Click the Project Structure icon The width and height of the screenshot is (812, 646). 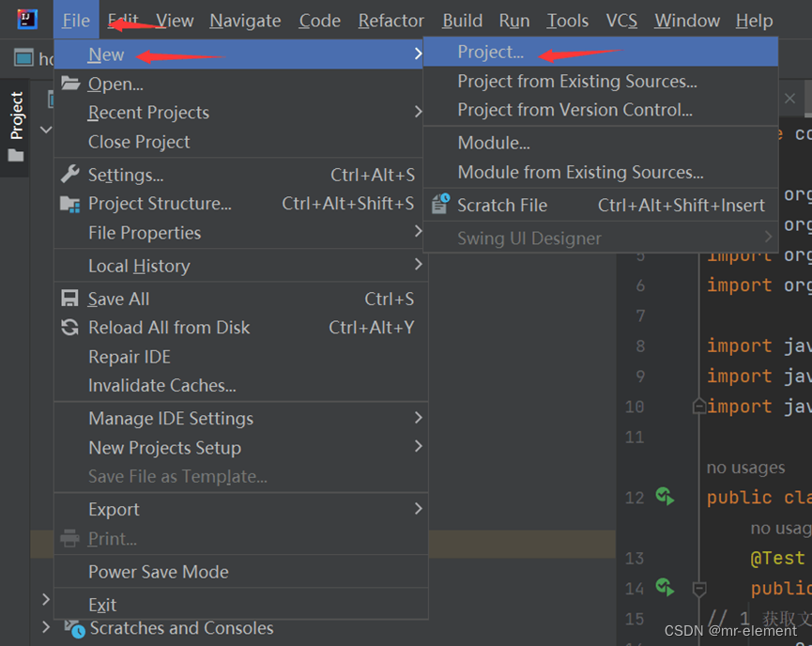click(x=69, y=203)
